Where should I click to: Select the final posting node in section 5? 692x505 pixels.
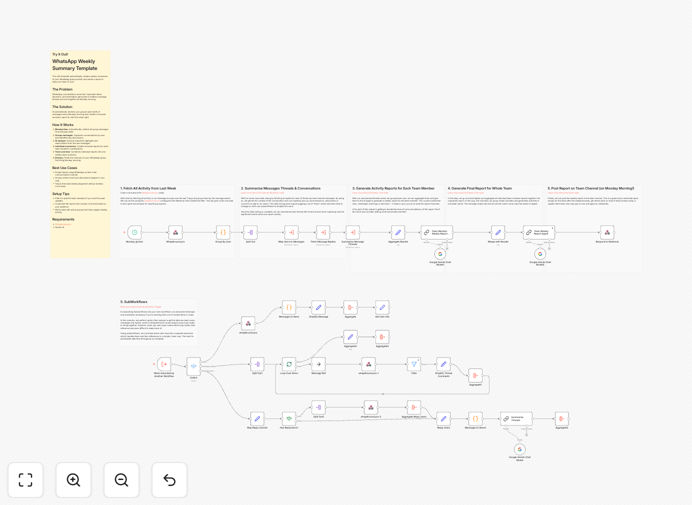pyautogui.click(x=607, y=232)
